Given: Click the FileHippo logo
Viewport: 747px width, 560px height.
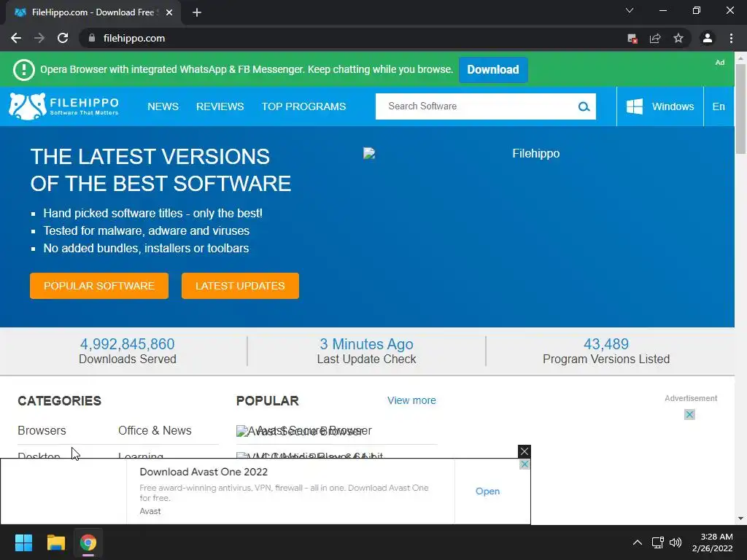Looking at the screenshot, I should (64, 106).
